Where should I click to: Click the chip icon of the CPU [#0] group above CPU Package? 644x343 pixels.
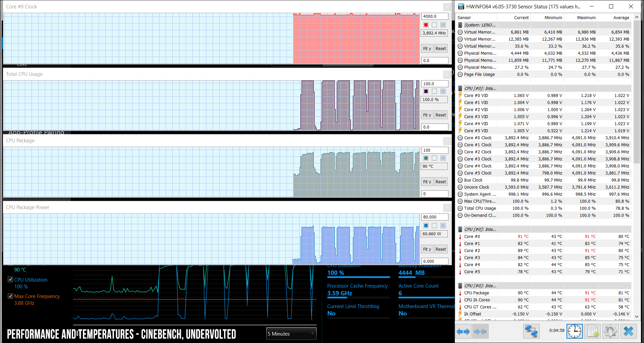(460, 286)
